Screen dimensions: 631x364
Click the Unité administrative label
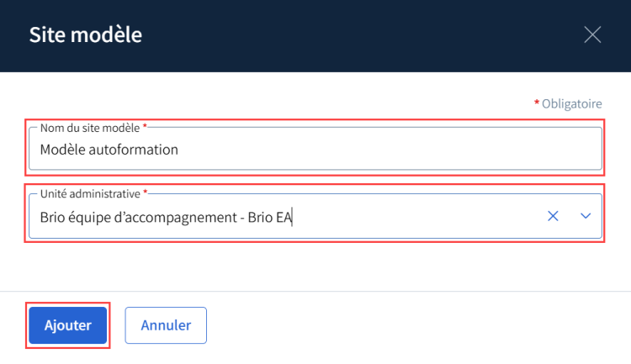(90, 194)
